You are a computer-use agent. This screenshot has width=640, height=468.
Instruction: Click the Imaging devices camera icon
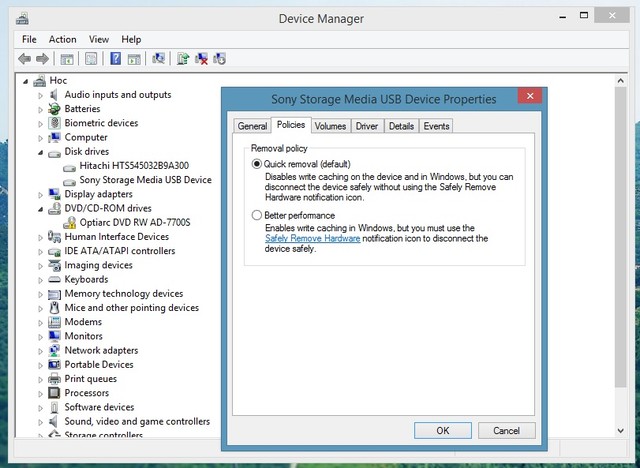pyautogui.click(x=54, y=265)
